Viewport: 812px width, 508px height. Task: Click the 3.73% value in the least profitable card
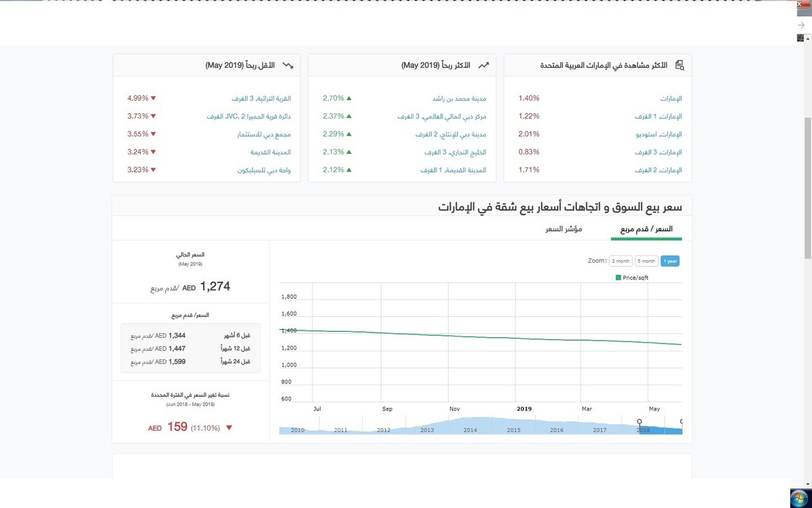[137, 117]
